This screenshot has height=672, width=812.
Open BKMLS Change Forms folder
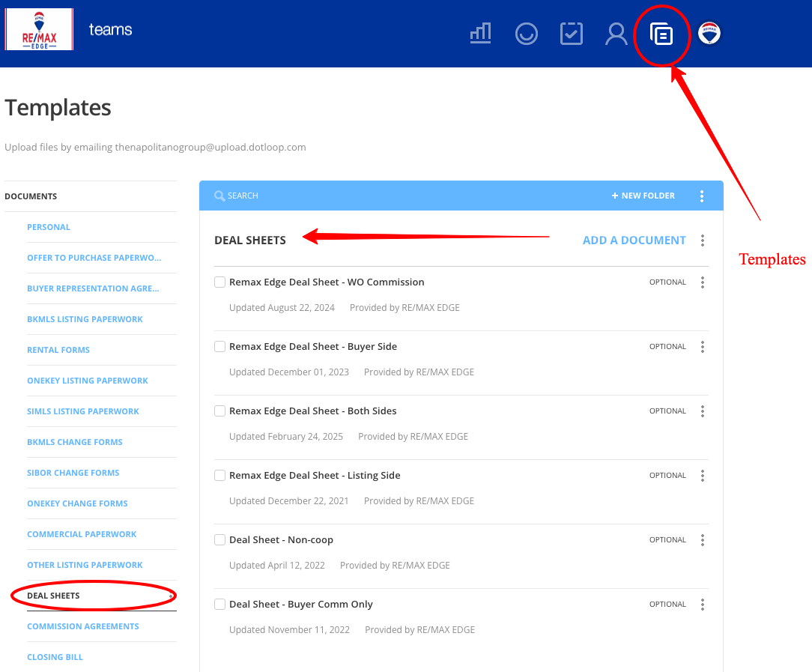tap(75, 442)
